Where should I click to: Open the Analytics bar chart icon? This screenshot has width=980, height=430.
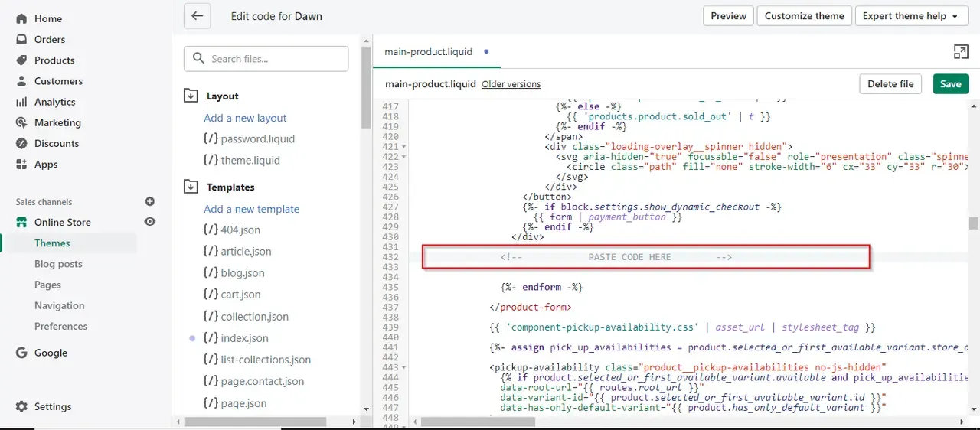pyautogui.click(x=21, y=102)
